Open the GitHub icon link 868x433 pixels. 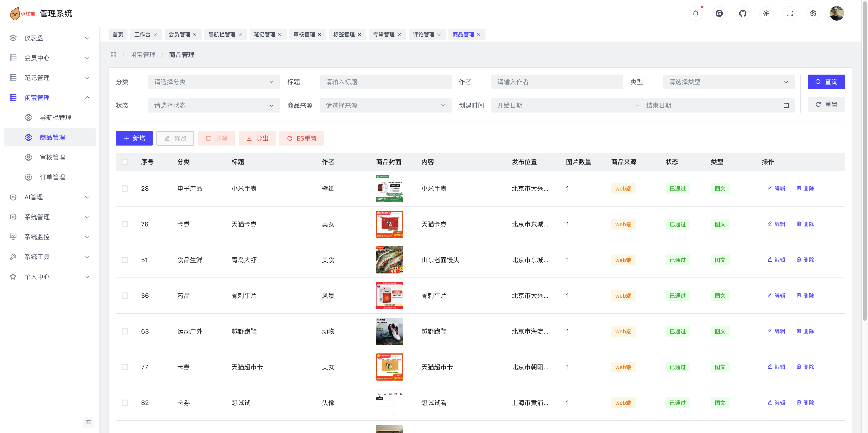[743, 14]
